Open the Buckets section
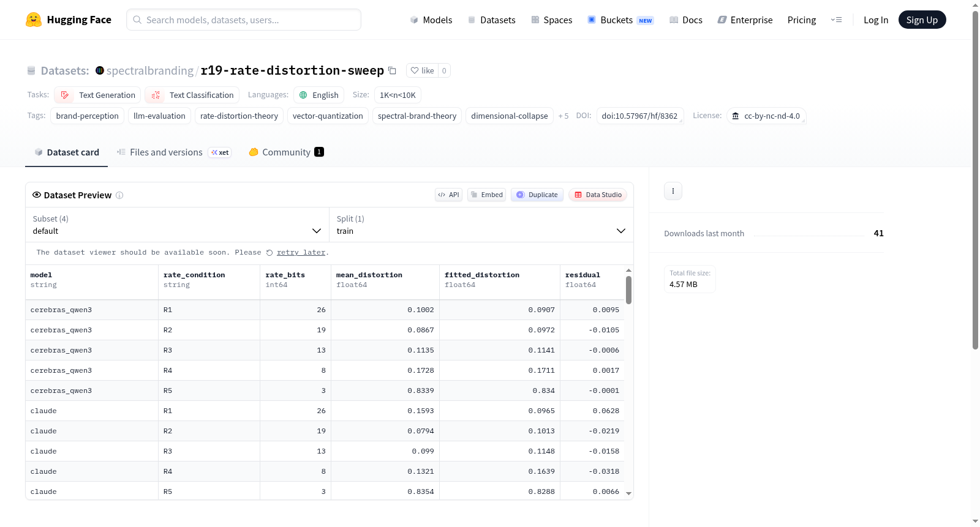 click(x=620, y=20)
